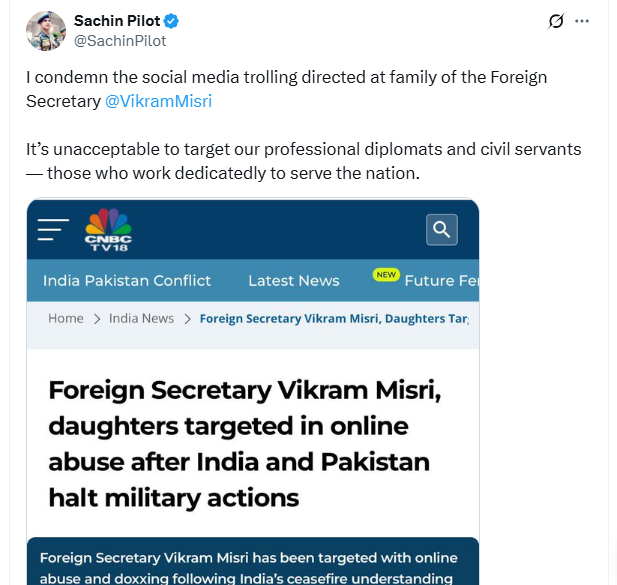This screenshot has width=617, height=585.
Task: Click the article headline about Vikram Misri
Action: tap(245, 444)
